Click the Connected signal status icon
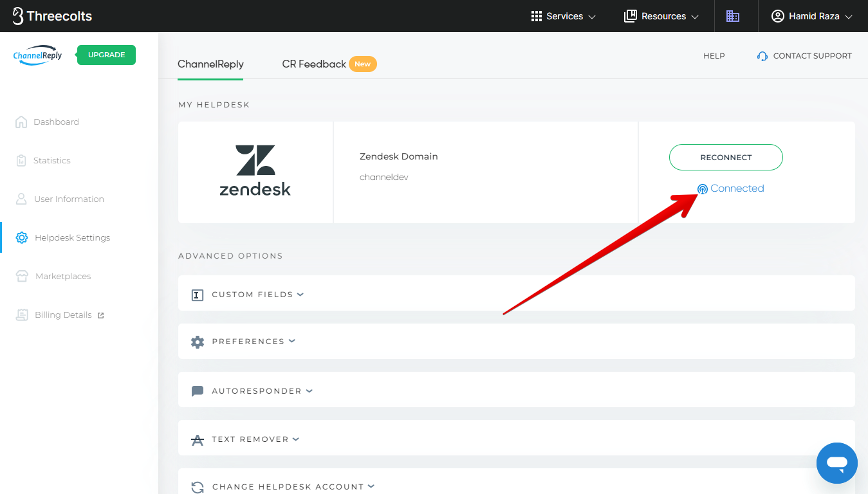The image size is (868, 494). (703, 189)
